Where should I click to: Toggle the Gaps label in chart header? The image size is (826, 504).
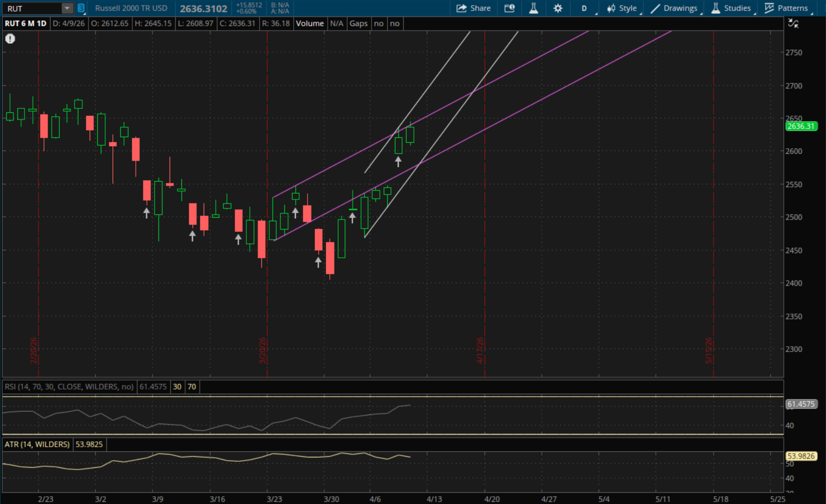[x=358, y=23]
